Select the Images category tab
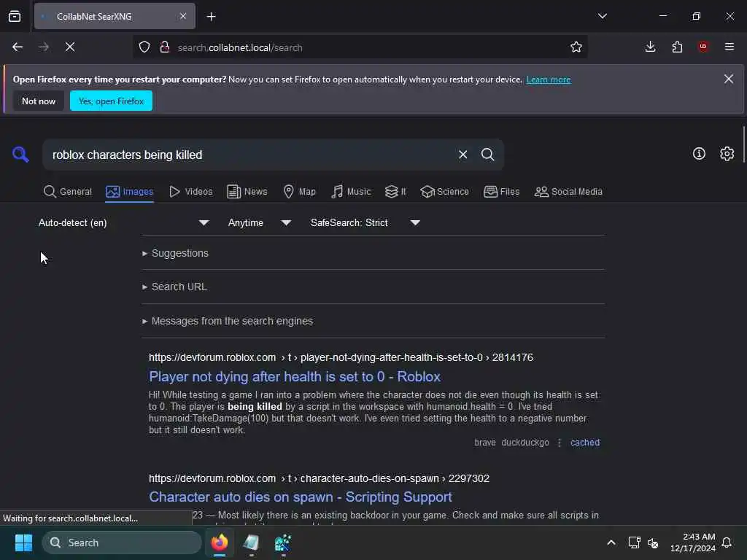 tap(130, 192)
